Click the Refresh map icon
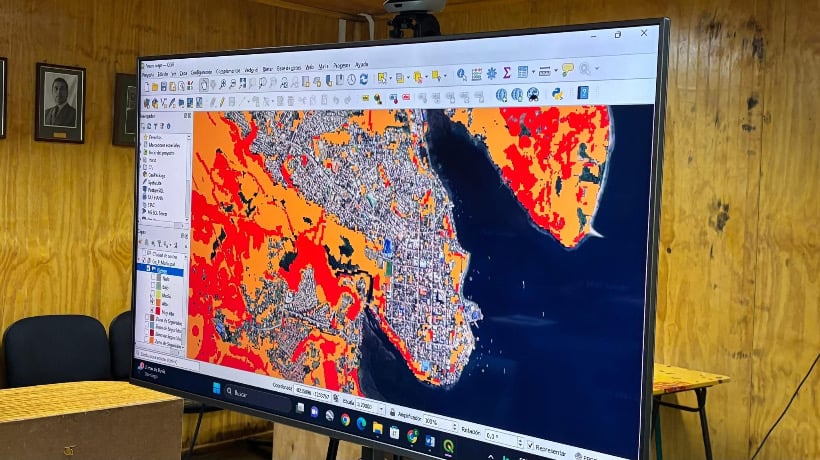This screenshot has height=460, width=820. click(364, 79)
